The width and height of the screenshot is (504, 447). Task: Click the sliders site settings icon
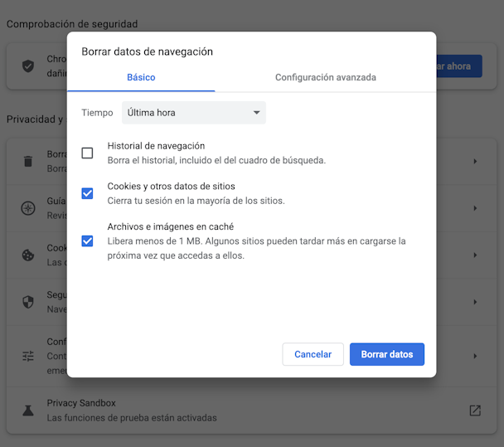[x=28, y=356]
